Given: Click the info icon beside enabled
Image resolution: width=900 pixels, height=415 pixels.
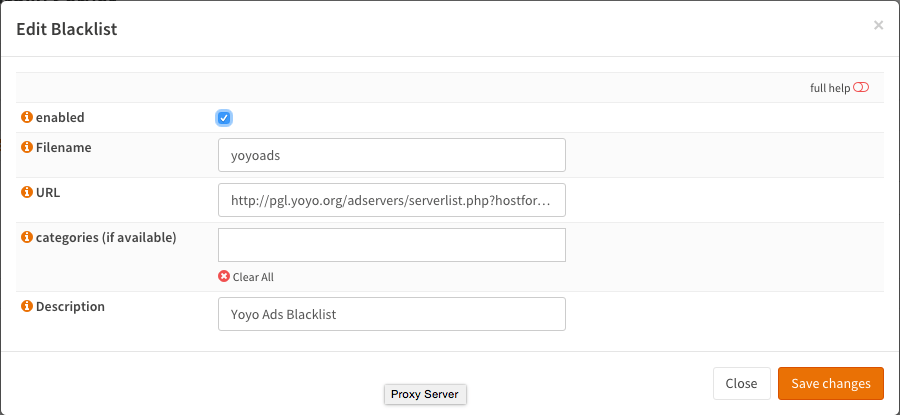Looking at the screenshot, I should point(27,118).
